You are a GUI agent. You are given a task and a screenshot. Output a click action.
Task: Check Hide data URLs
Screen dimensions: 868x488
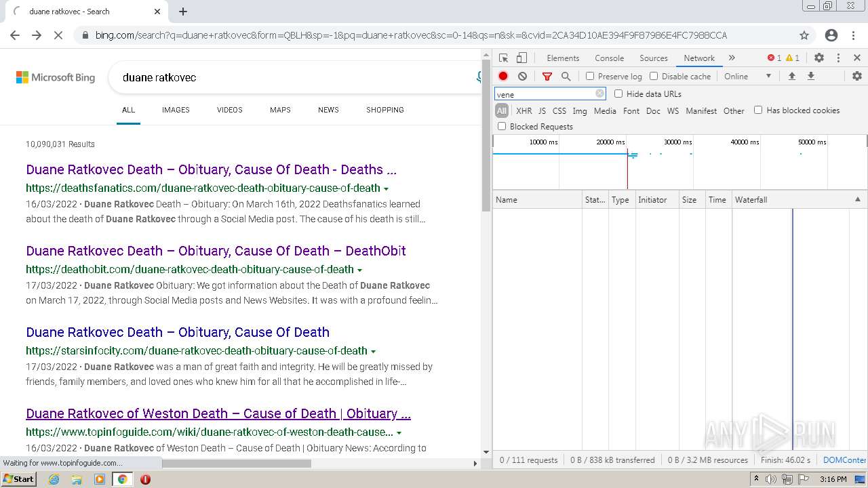coord(618,94)
